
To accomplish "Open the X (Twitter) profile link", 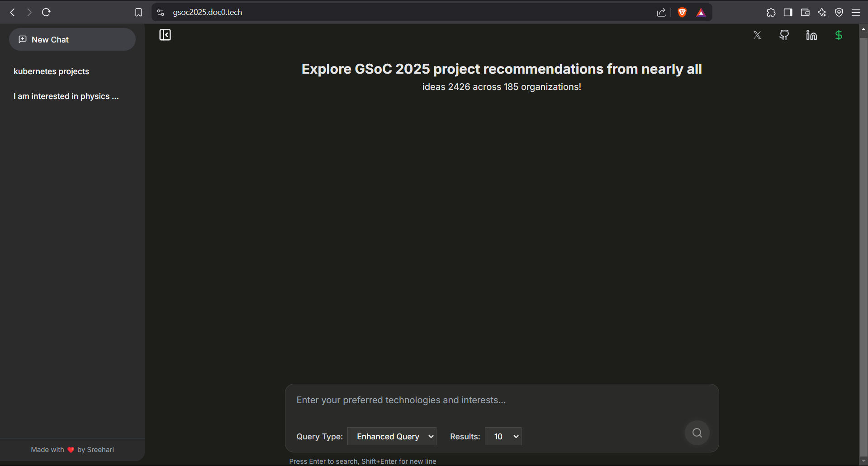I will (x=757, y=35).
